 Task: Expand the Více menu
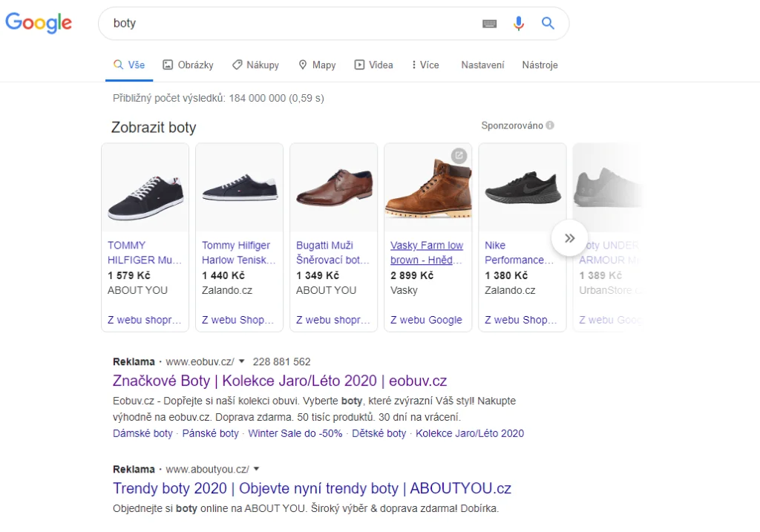tap(425, 65)
